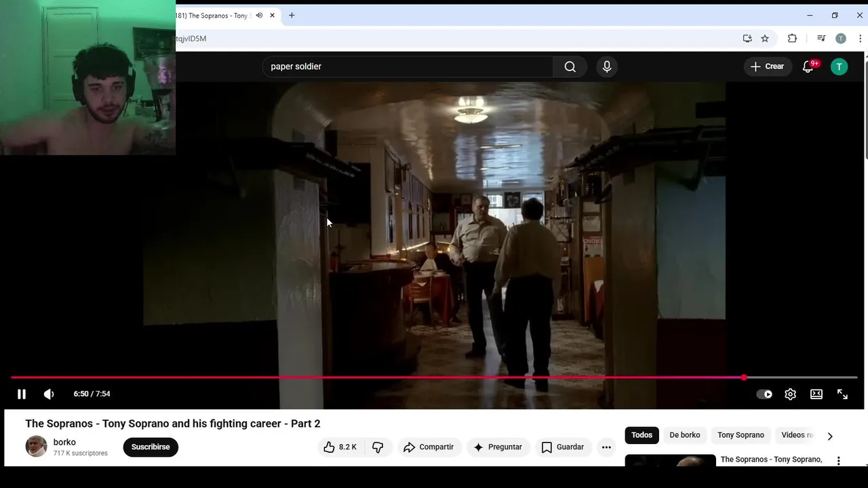Open media control icon in Chrome toolbar
The image size is (868, 488).
[821, 39]
